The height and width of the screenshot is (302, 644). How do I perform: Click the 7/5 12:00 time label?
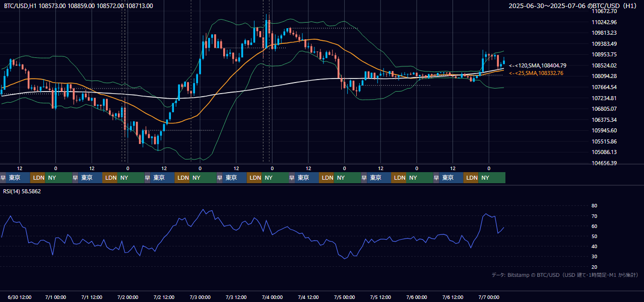click(x=380, y=297)
